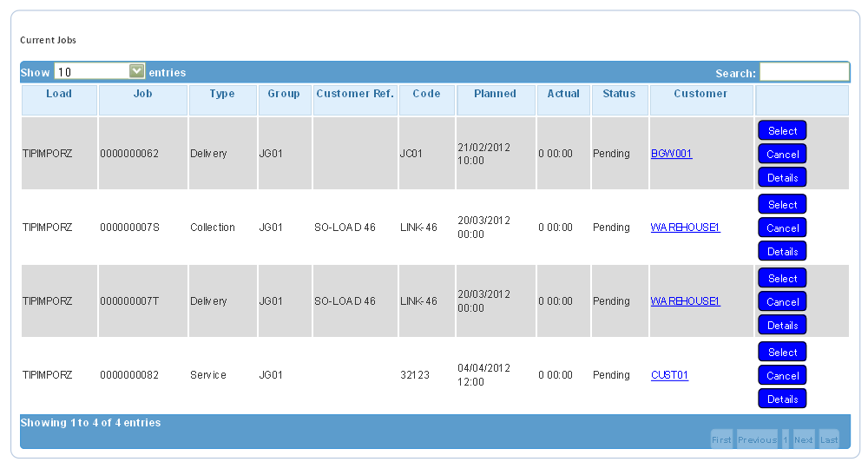View Details for job 000000007S
This screenshot has width=868, height=462.
(x=782, y=252)
